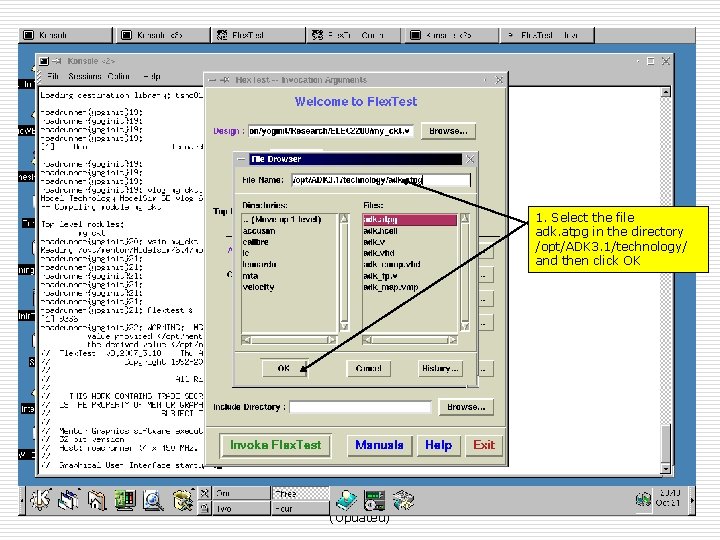Click the red Exit button
This screenshot has width=720, height=540.
point(484,445)
